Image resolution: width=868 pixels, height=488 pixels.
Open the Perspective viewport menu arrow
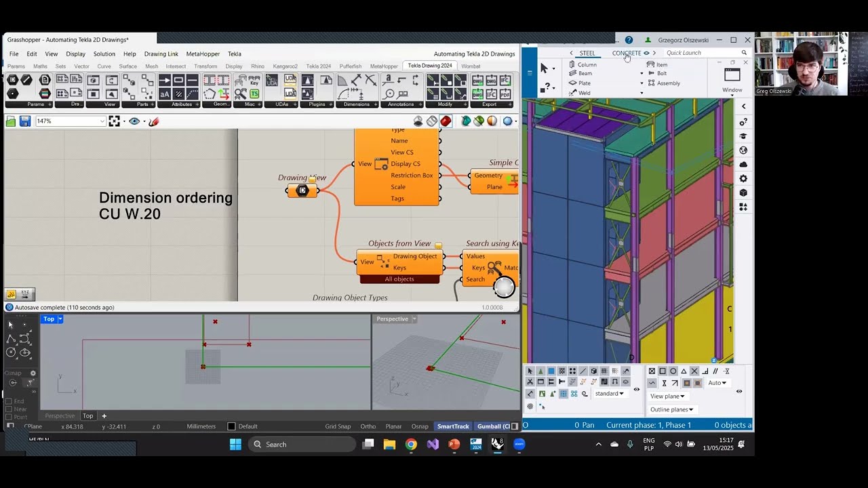(x=414, y=319)
